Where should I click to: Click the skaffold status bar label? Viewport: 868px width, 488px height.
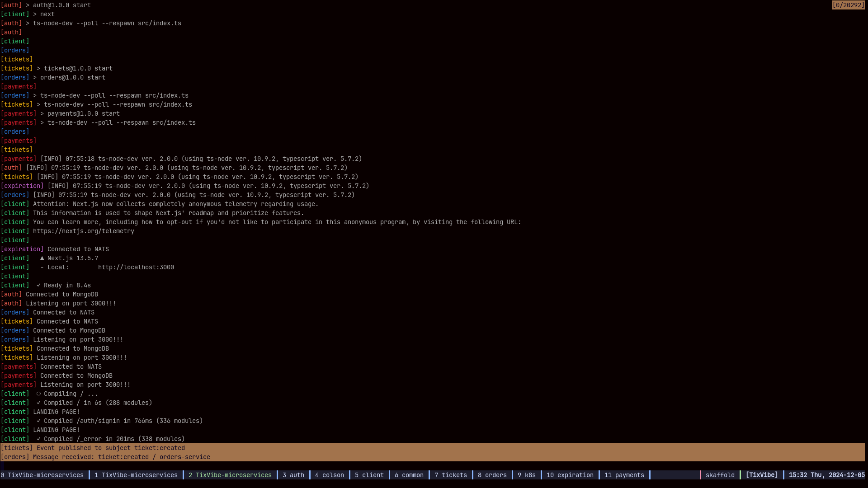[x=720, y=475]
